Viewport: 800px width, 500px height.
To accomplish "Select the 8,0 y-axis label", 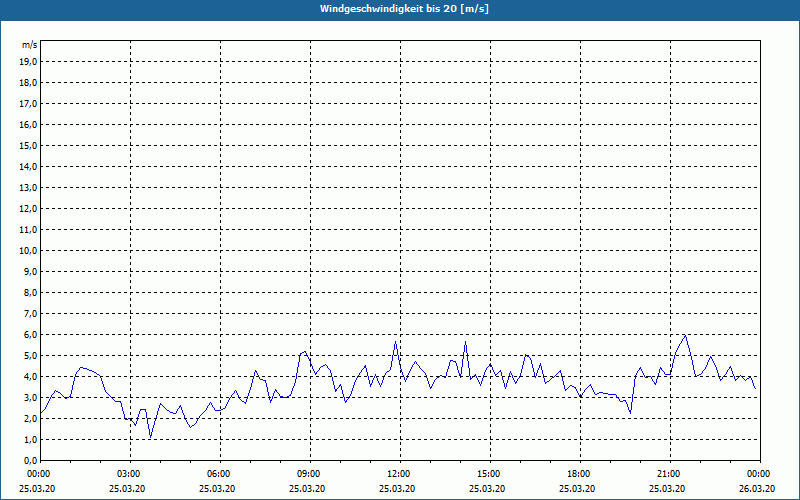I will pos(31,292).
